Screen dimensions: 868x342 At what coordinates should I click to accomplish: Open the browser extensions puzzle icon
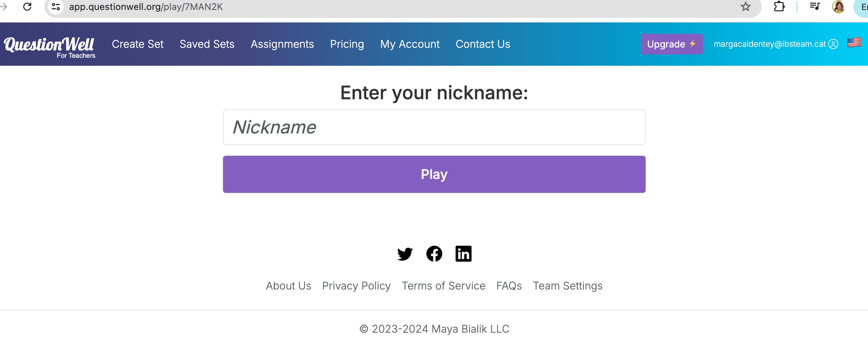pos(779,6)
